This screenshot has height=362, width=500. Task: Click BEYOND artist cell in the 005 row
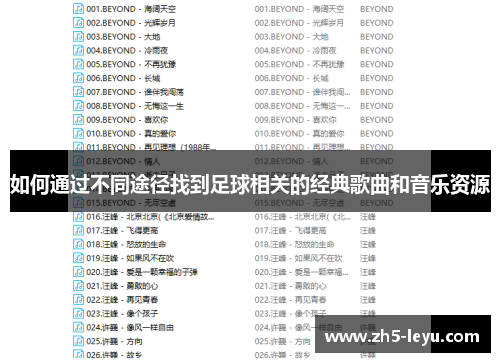click(377, 64)
